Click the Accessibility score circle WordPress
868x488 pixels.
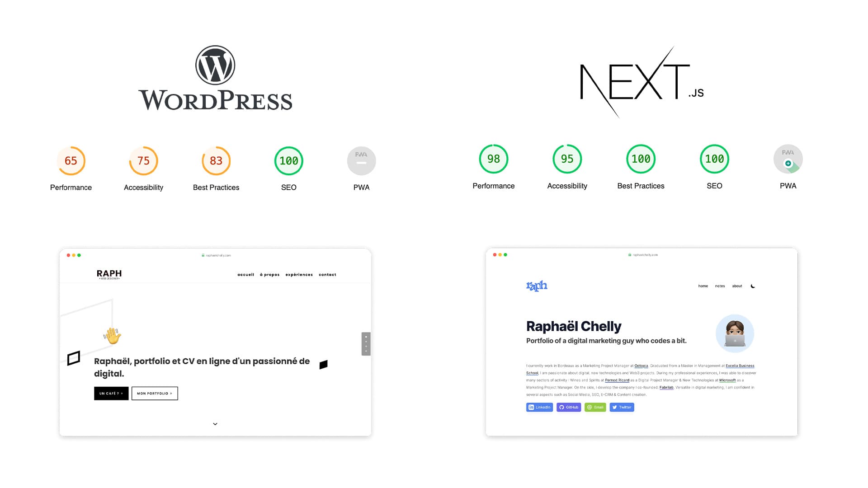[x=143, y=160]
